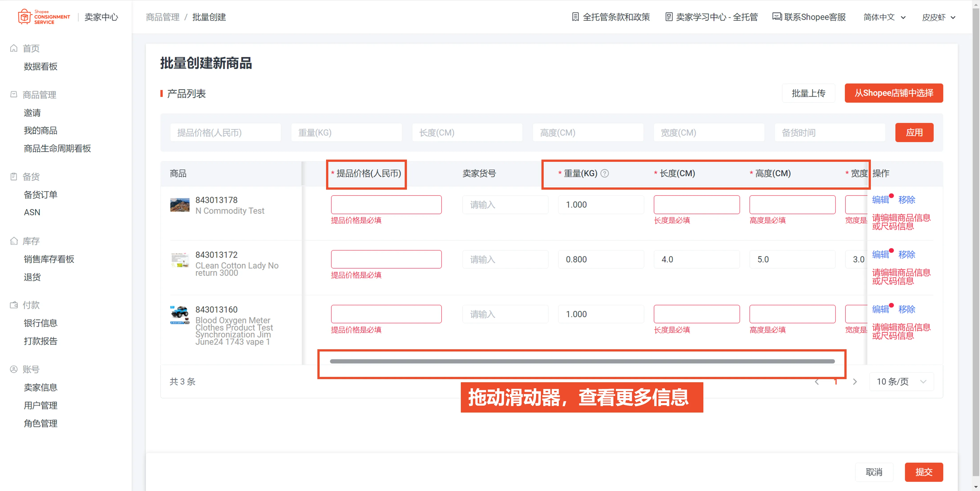Viewport: 980px width, 491px height.
Task: Open the 首页 home icon in sidebar
Action: 14,48
